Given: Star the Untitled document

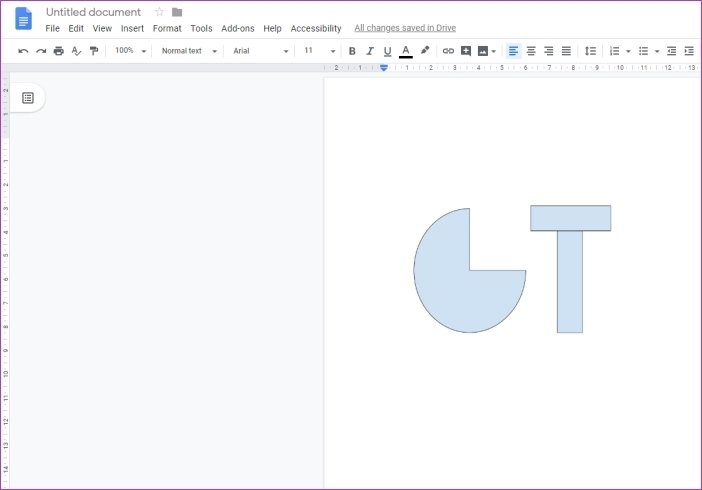Looking at the screenshot, I should point(159,12).
